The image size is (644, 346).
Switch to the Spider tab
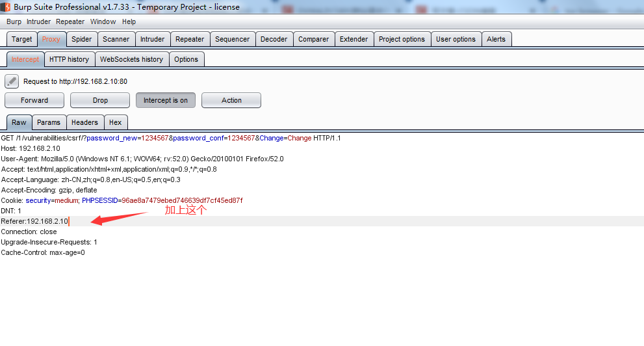pyautogui.click(x=82, y=39)
